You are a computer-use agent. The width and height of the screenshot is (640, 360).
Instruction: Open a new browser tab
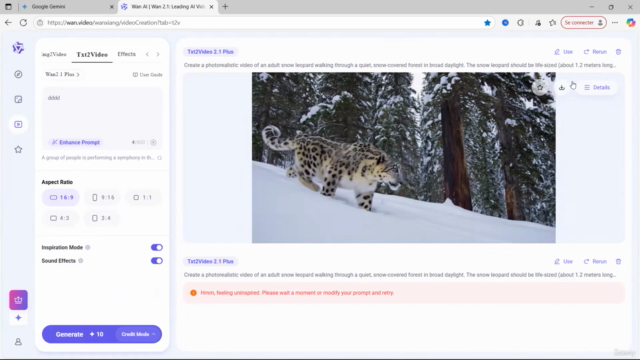tap(225, 7)
